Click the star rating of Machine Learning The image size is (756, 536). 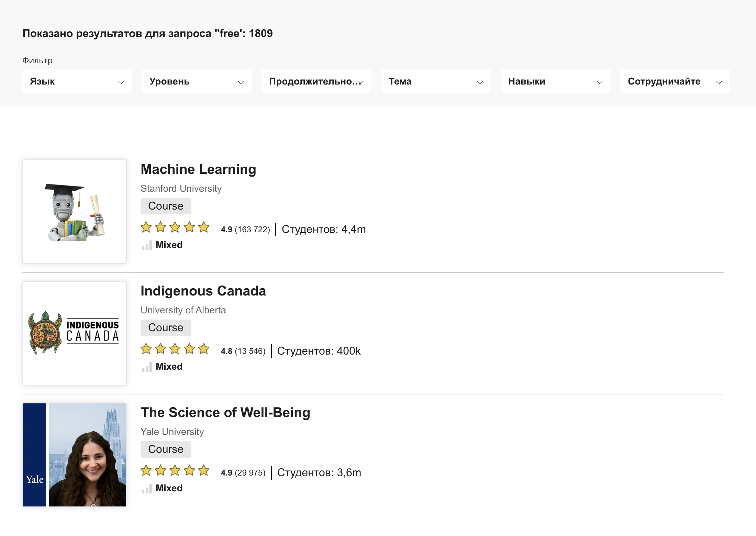click(x=175, y=227)
